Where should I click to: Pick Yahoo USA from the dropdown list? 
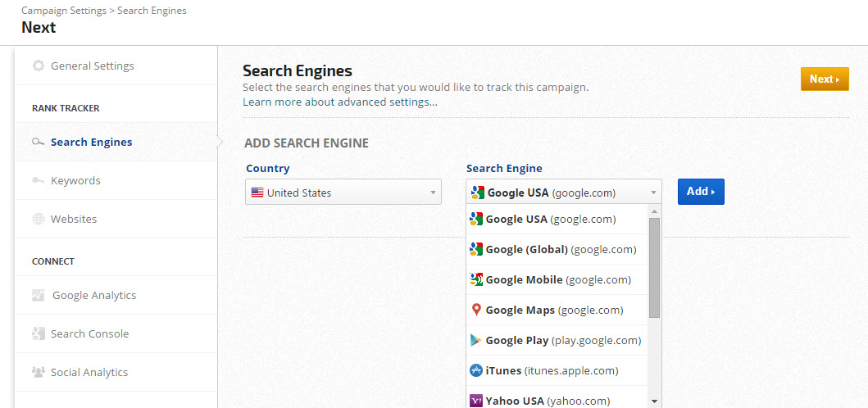click(548, 401)
